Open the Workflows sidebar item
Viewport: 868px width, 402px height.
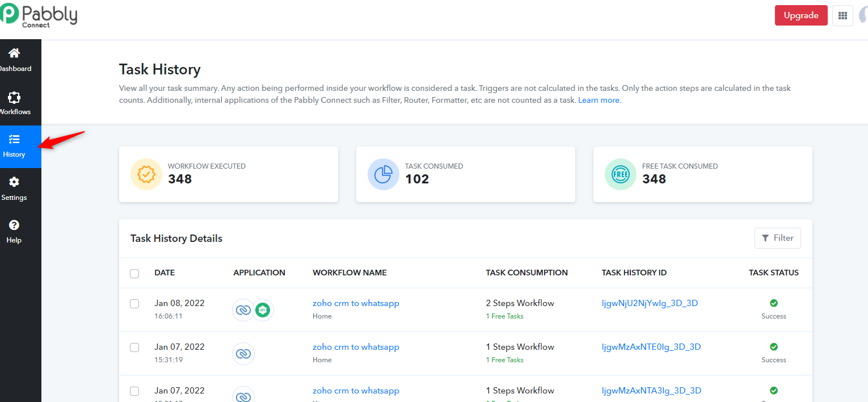click(x=14, y=103)
